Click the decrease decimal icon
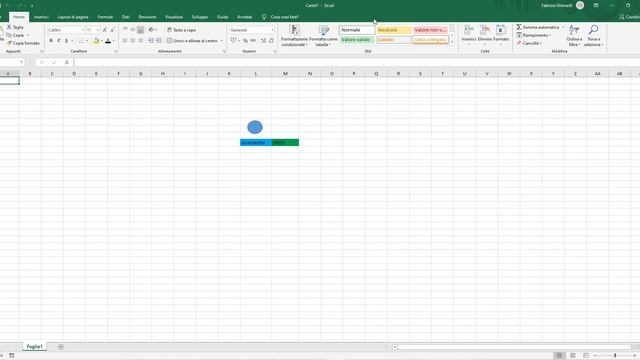This screenshot has height=360, width=640. point(271,41)
